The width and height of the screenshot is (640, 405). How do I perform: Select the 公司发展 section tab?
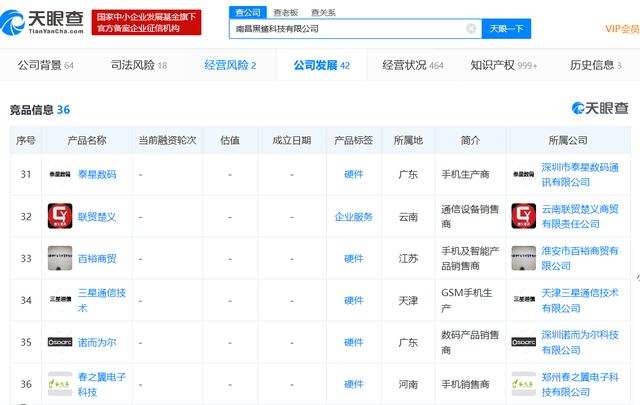click(x=322, y=65)
